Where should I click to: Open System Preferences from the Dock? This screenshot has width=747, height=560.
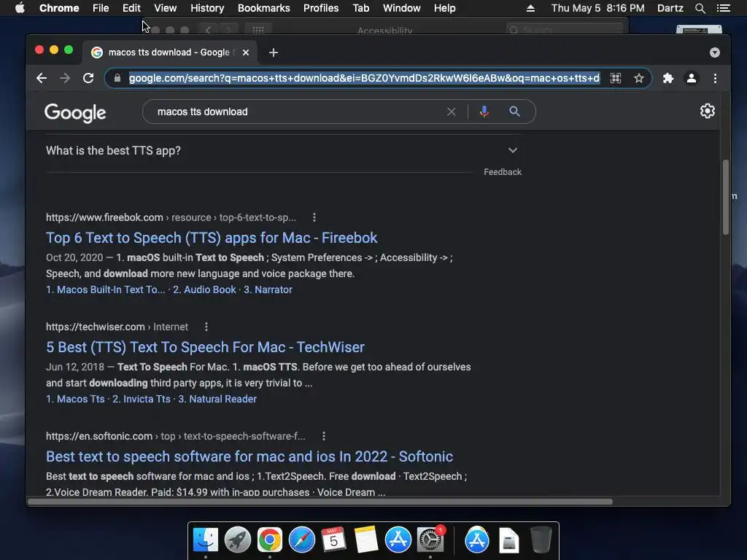[430, 540]
